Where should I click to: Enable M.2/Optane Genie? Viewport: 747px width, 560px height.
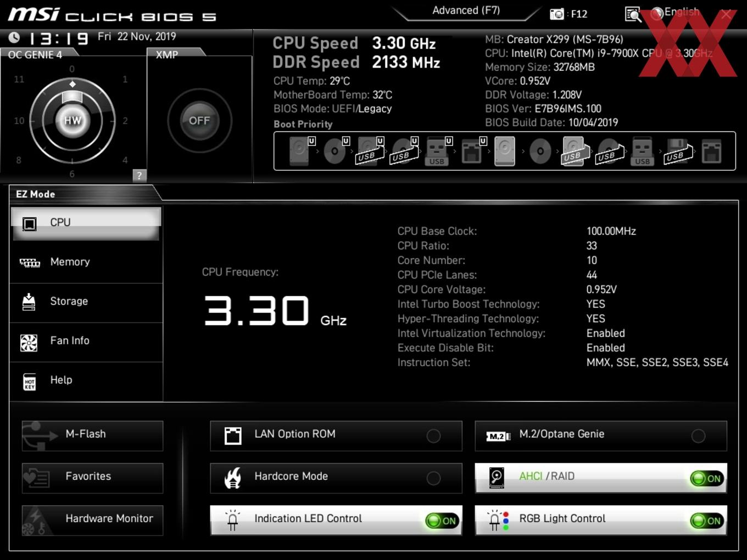pyautogui.click(x=600, y=436)
